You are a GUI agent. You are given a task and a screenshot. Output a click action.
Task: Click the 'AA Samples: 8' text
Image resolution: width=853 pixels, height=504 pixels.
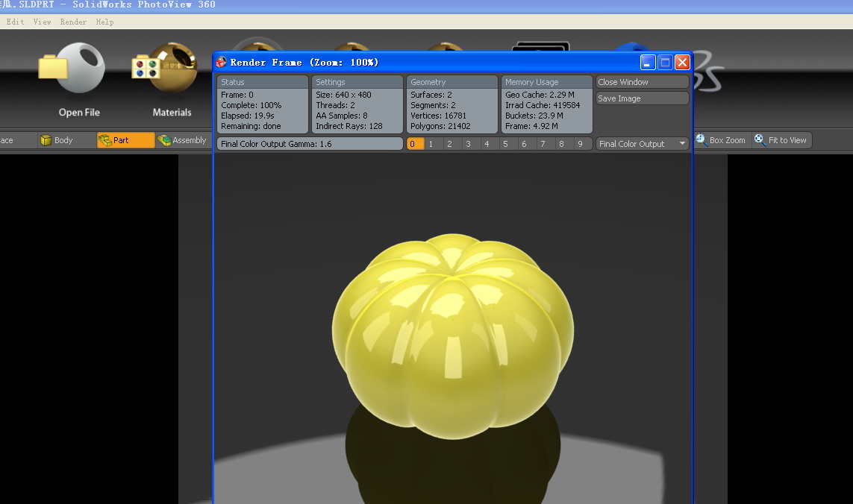coord(342,116)
